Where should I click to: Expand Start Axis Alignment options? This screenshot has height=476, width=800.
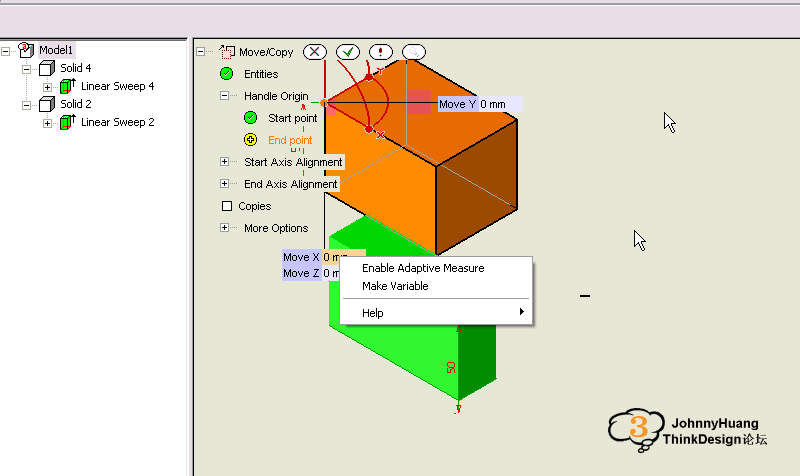pyautogui.click(x=224, y=161)
